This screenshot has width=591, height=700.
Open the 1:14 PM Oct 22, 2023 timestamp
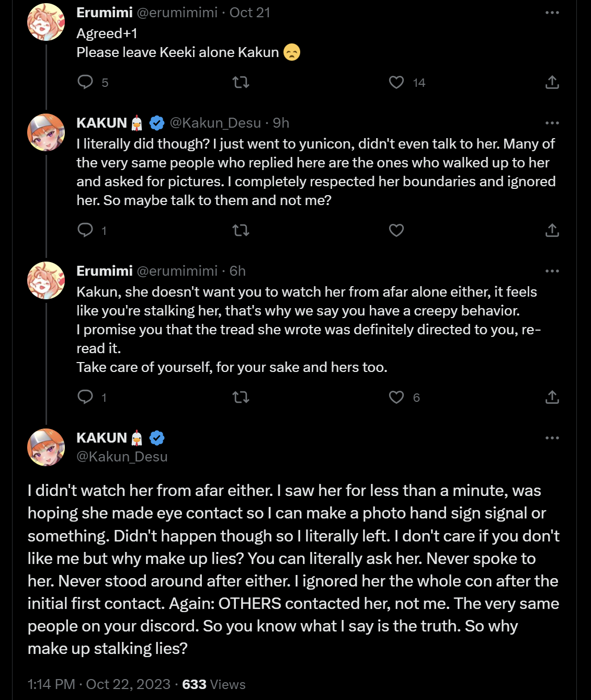point(99,684)
